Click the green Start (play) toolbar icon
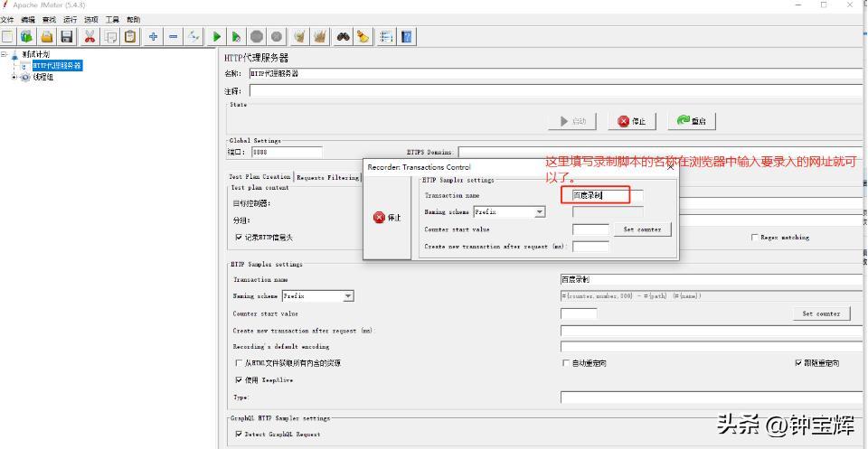Screen dimensions: 868x449 click(217, 36)
